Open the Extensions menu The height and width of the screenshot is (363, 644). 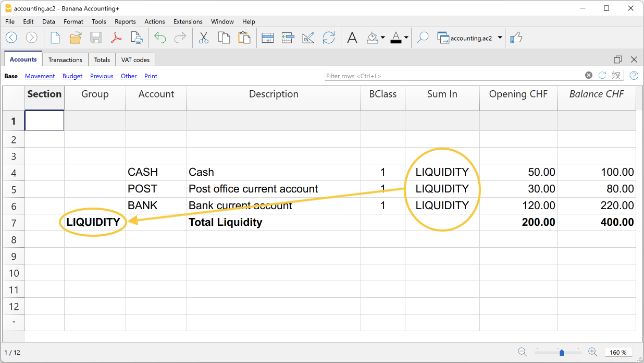pos(188,21)
